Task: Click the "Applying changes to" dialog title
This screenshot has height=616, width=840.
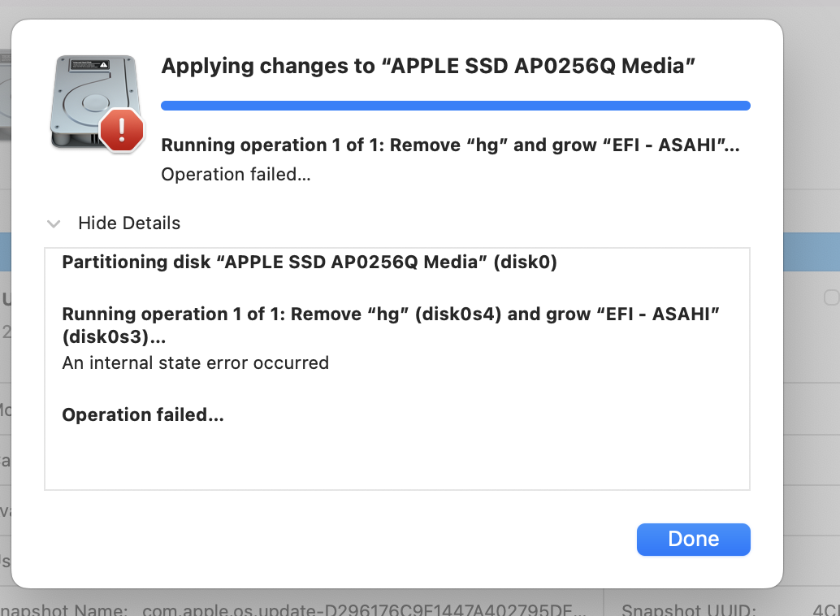Action: click(x=428, y=66)
